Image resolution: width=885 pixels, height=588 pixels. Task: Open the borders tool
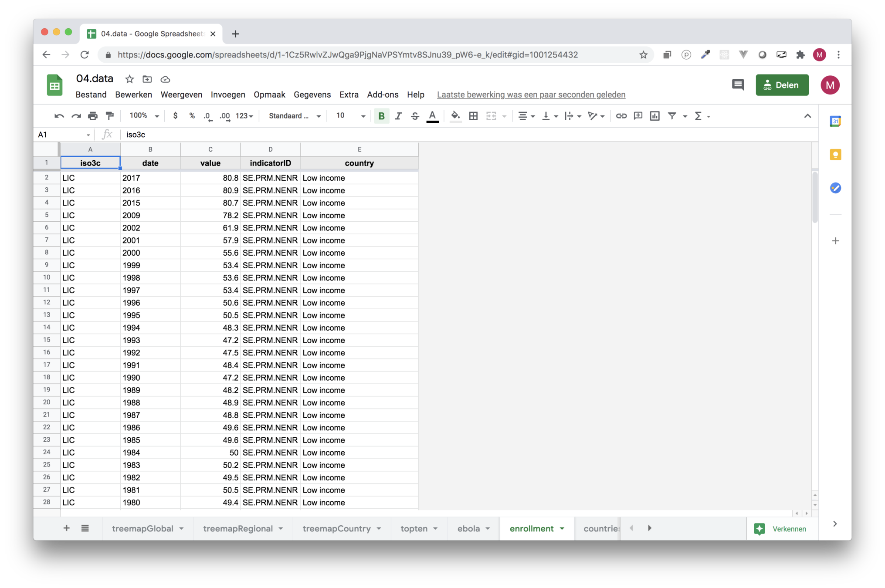[x=473, y=116]
